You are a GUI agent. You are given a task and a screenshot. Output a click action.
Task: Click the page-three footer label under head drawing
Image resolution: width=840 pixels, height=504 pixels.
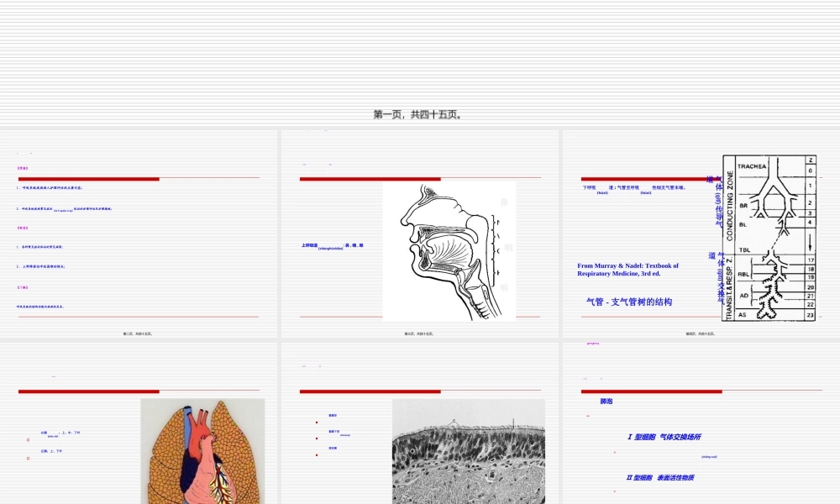tap(419, 333)
